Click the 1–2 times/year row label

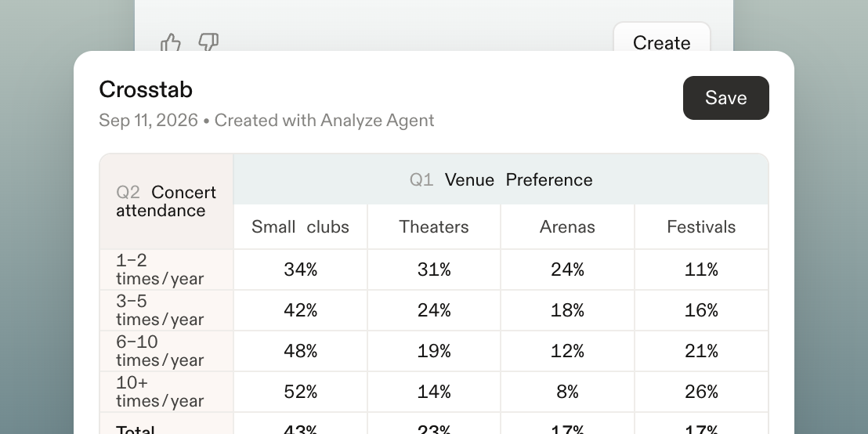pos(167,269)
